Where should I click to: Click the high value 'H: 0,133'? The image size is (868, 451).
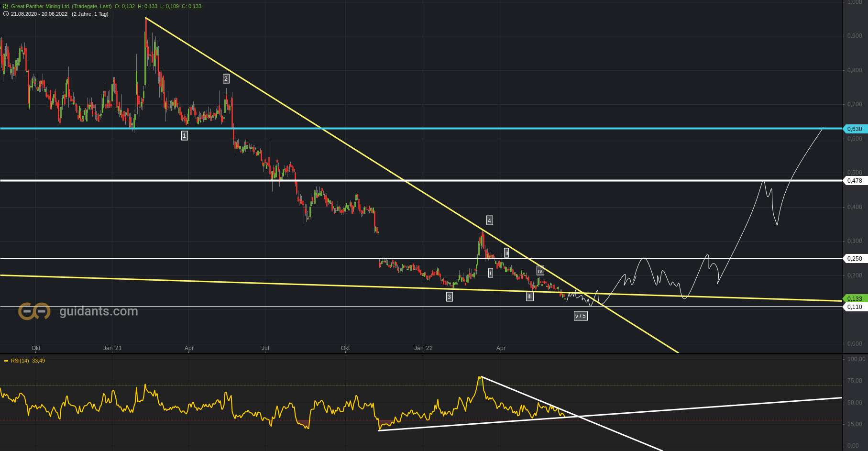[x=147, y=6]
